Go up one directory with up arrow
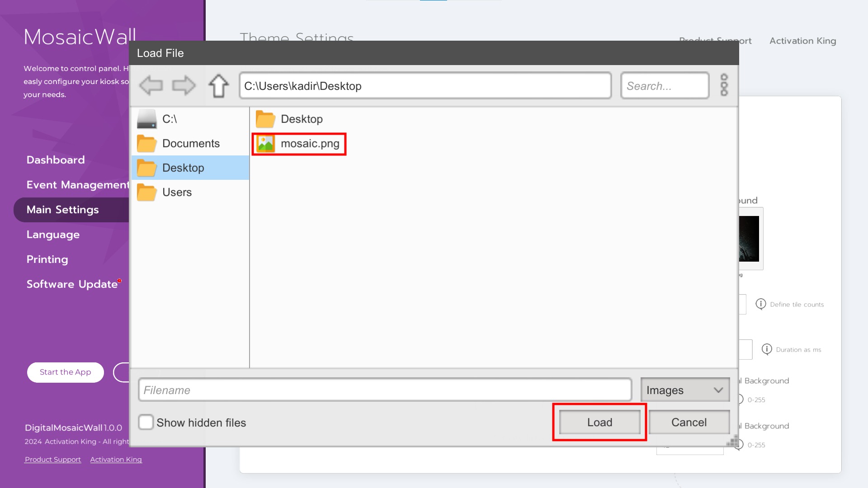This screenshot has height=488, width=868. 218,85
